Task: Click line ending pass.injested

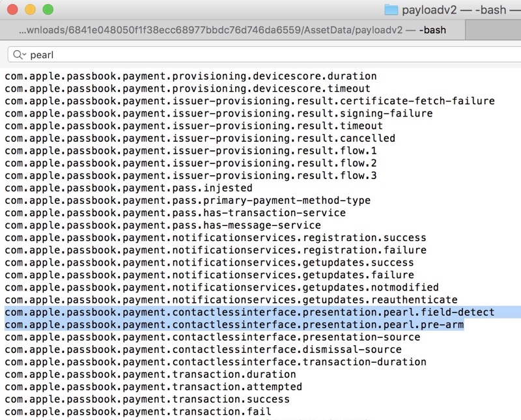Action: pyautogui.click(x=128, y=188)
